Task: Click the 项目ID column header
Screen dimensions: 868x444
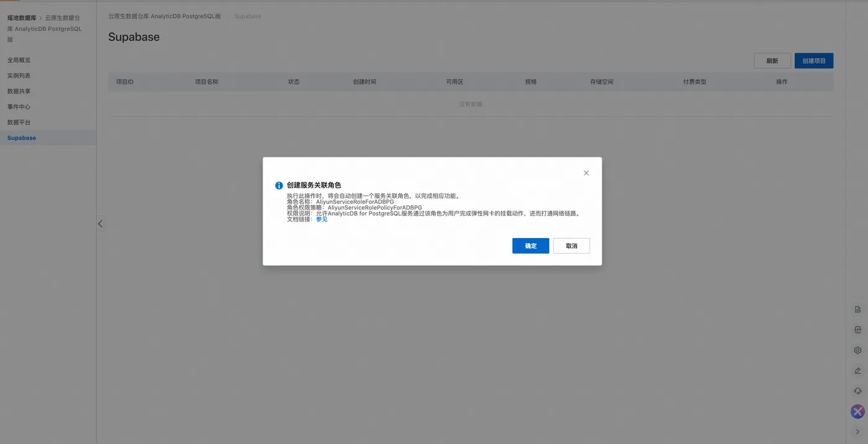Action: coord(125,82)
